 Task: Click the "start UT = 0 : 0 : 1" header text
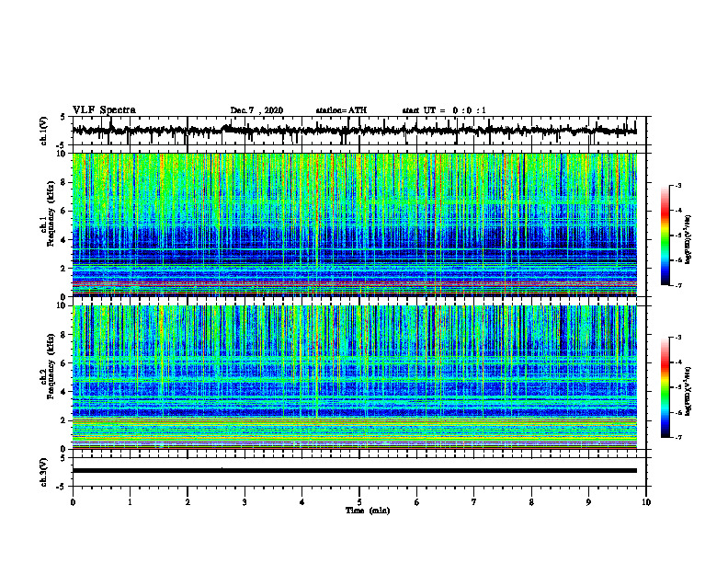tap(444, 110)
